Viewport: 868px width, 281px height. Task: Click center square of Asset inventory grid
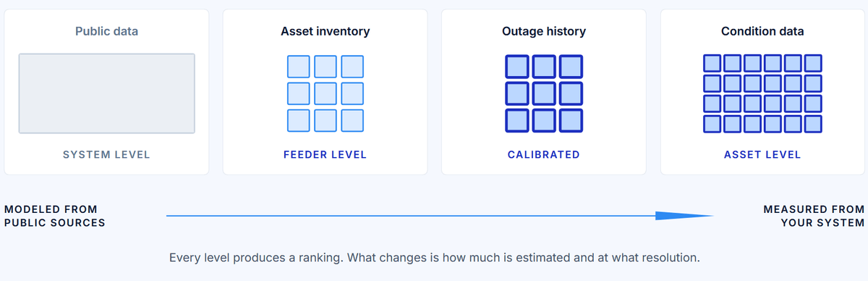325,93
